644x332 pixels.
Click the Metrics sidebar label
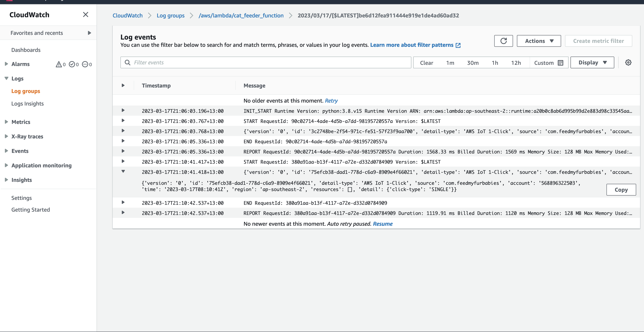pyautogui.click(x=21, y=122)
